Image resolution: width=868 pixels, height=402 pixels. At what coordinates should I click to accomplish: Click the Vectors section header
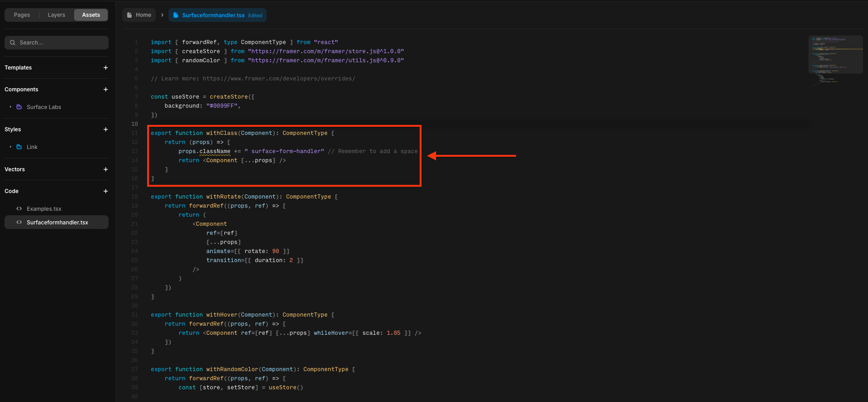tap(15, 169)
